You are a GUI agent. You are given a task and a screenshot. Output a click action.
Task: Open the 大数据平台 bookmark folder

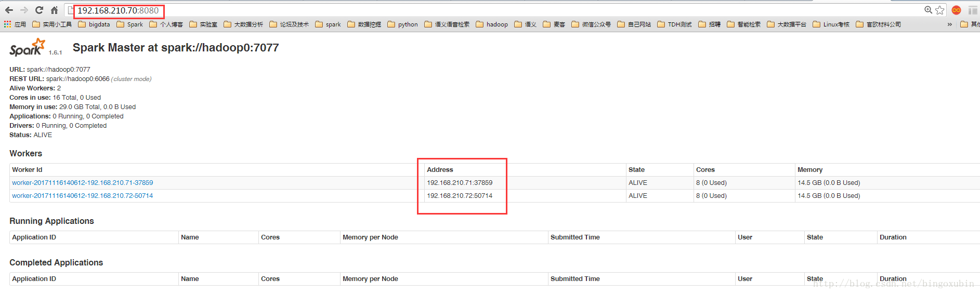787,24
